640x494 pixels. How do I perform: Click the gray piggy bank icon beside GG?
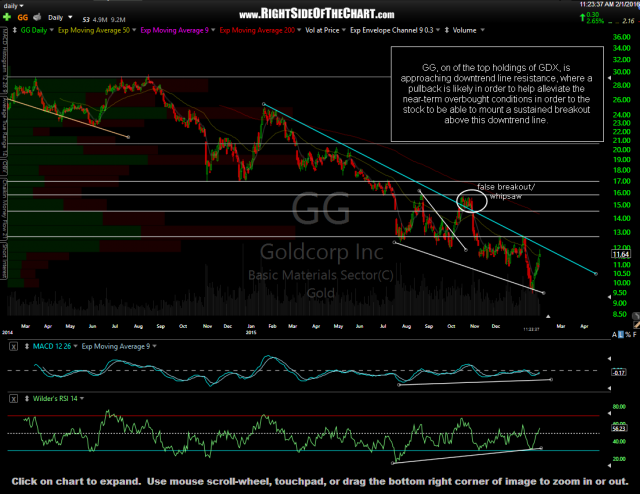point(37,17)
